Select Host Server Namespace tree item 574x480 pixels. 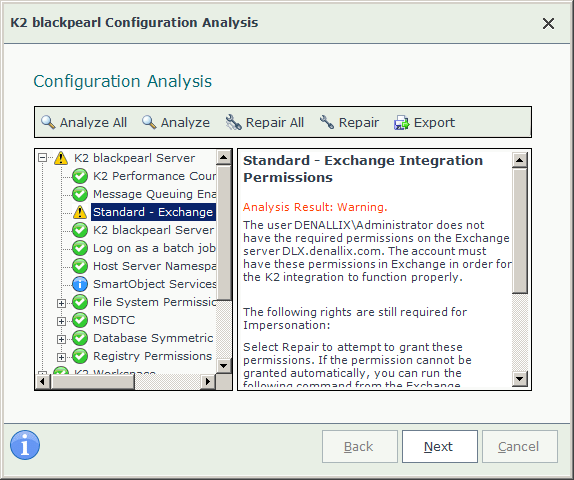click(x=154, y=266)
